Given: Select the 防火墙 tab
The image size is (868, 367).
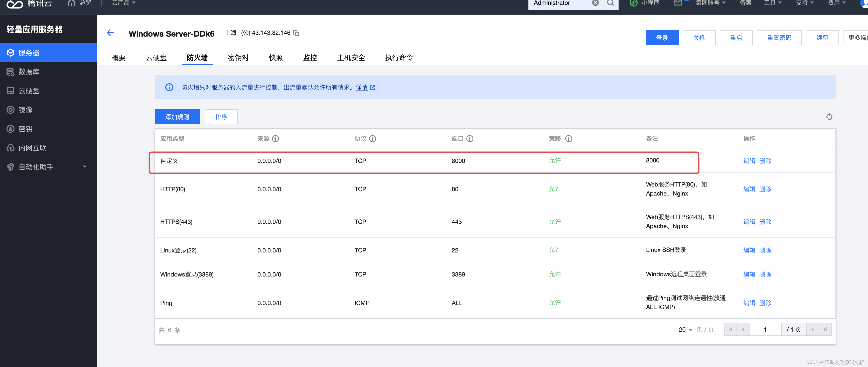Looking at the screenshot, I should click(x=197, y=58).
